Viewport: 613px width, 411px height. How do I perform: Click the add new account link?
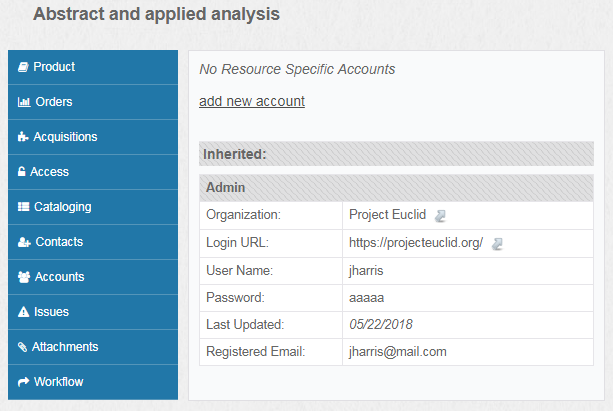[252, 101]
